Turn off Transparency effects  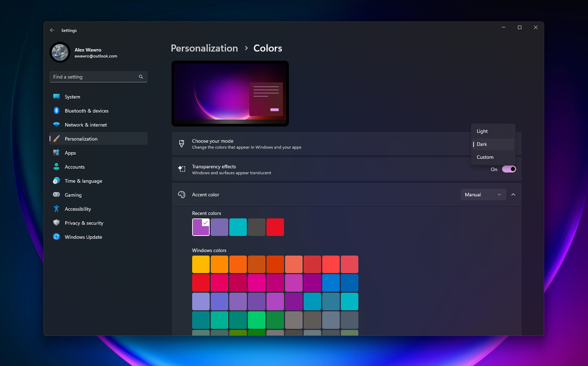(509, 169)
